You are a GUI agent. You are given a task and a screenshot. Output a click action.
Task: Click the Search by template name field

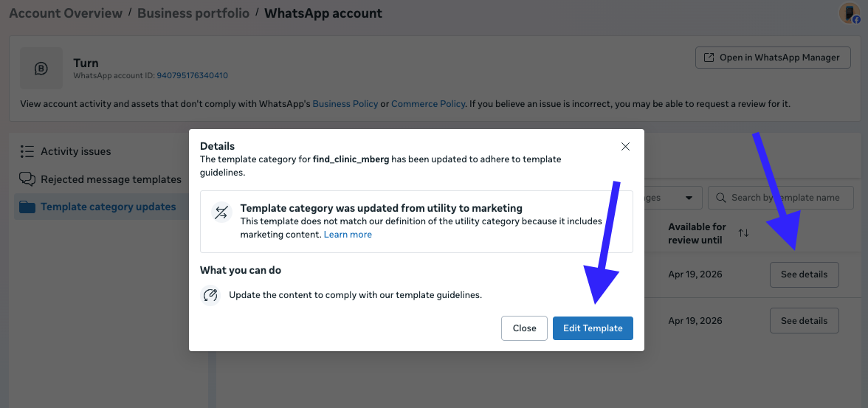(x=785, y=198)
